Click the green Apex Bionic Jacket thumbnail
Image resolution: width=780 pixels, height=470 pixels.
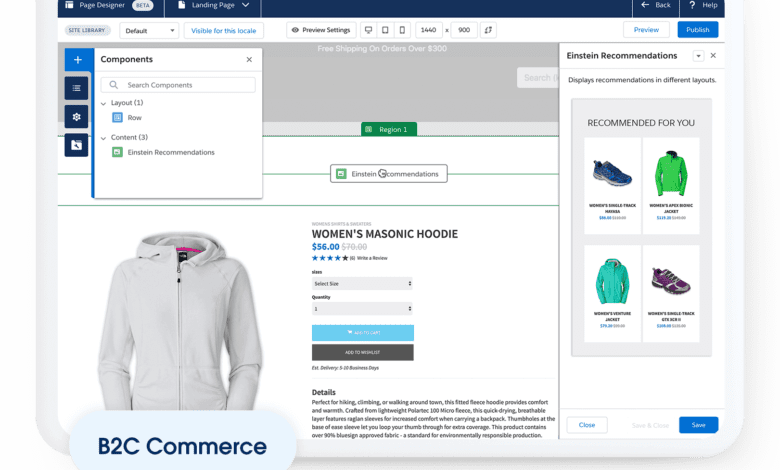(x=671, y=173)
